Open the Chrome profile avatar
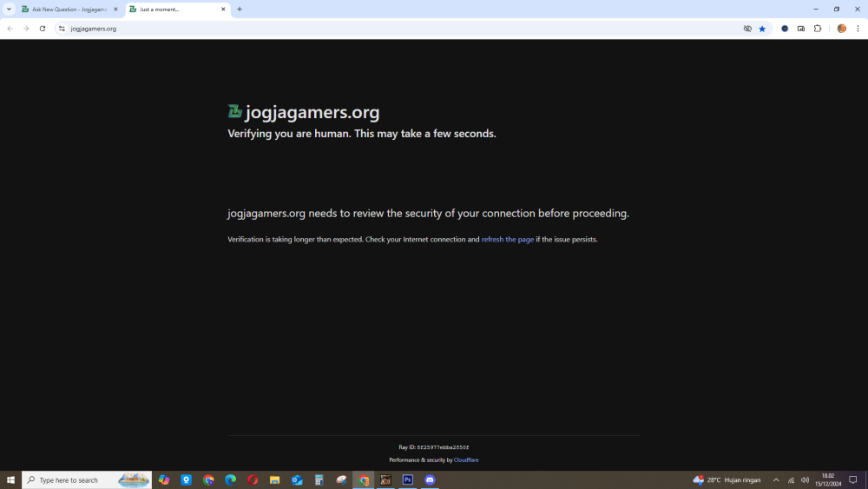 coord(841,29)
